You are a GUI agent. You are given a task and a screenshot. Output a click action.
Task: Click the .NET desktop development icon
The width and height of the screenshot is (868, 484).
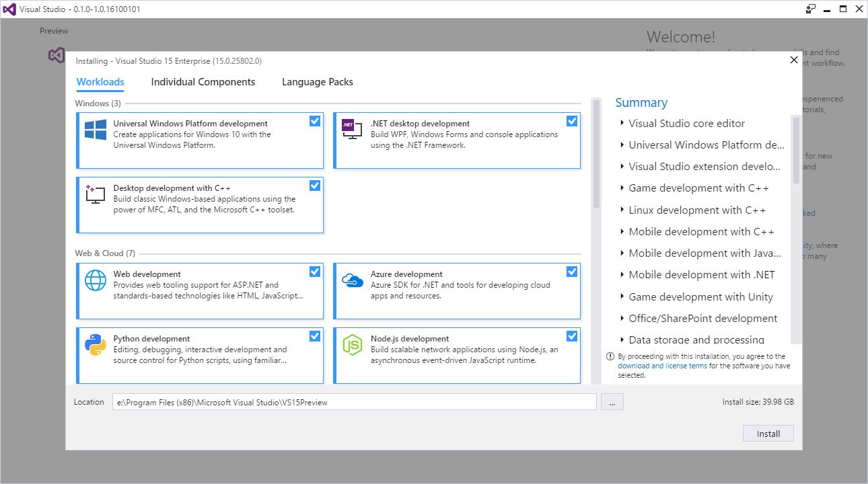(352, 129)
